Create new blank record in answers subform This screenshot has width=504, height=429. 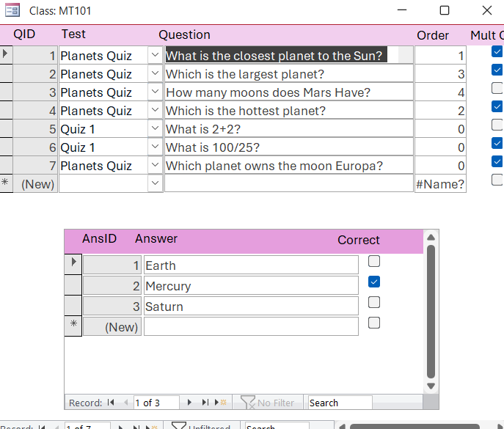[221, 403]
